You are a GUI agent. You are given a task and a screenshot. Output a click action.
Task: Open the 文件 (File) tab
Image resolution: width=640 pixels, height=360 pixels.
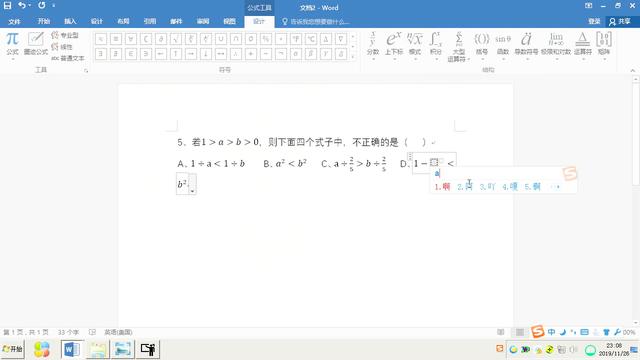click(x=14, y=22)
